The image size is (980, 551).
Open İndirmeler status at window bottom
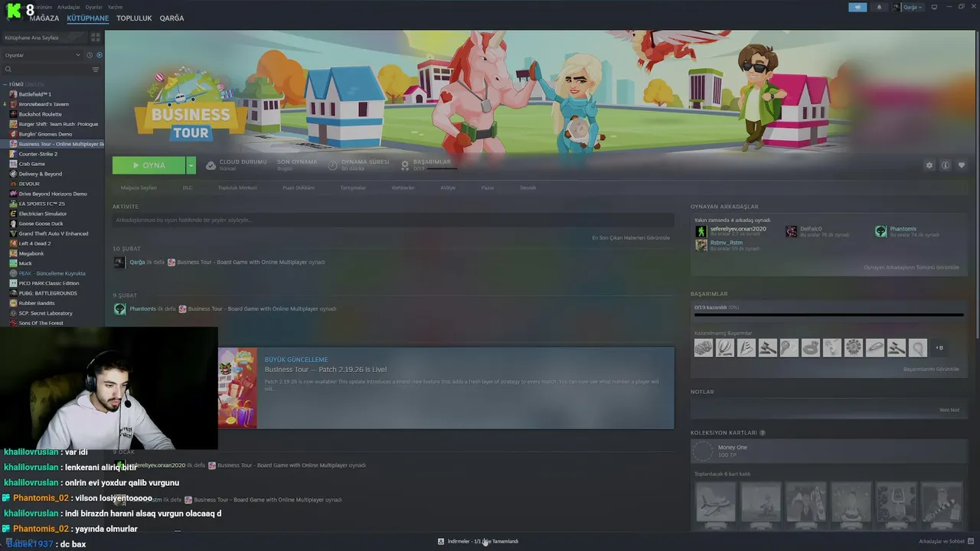479,541
